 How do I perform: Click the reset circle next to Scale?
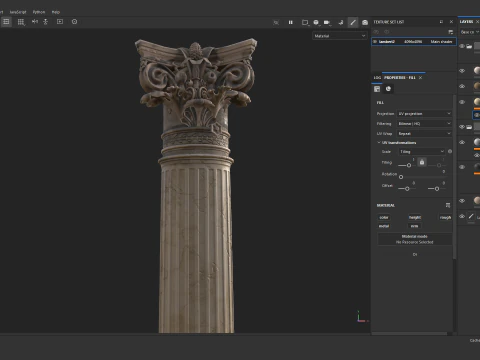(x=450, y=151)
